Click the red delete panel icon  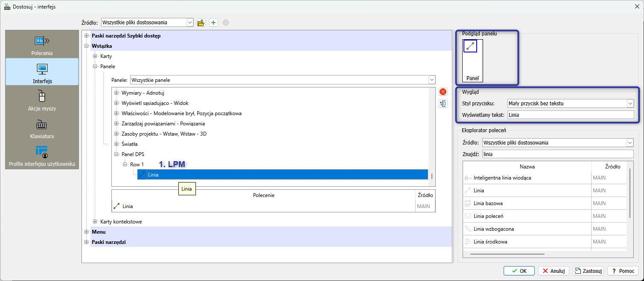pos(443,92)
